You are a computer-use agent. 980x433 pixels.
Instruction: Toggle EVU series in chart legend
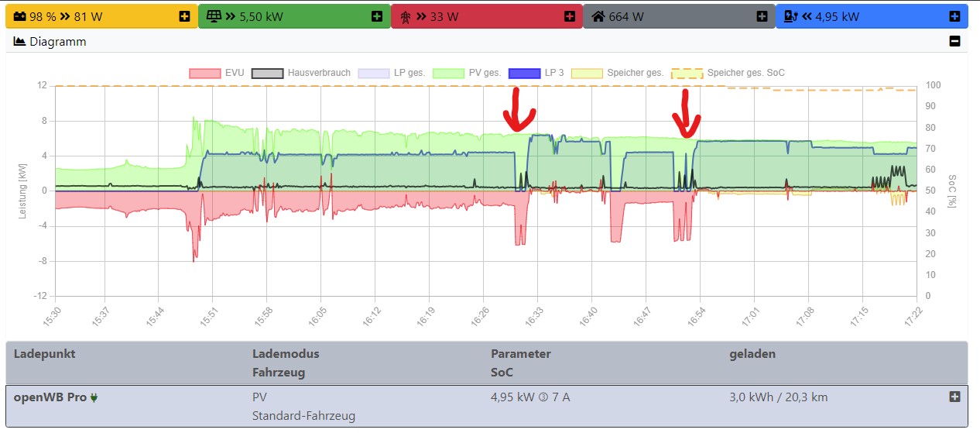pyautogui.click(x=217, y=73)
